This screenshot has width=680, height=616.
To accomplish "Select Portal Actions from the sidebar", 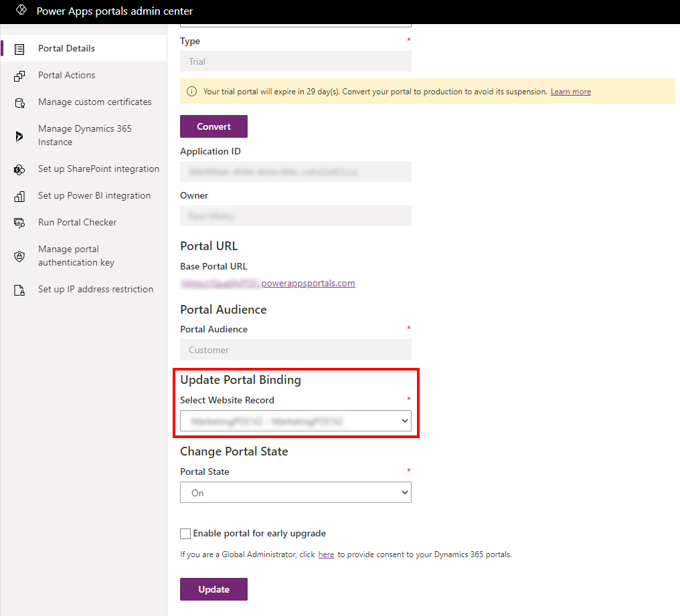I will tap(68, 75).
